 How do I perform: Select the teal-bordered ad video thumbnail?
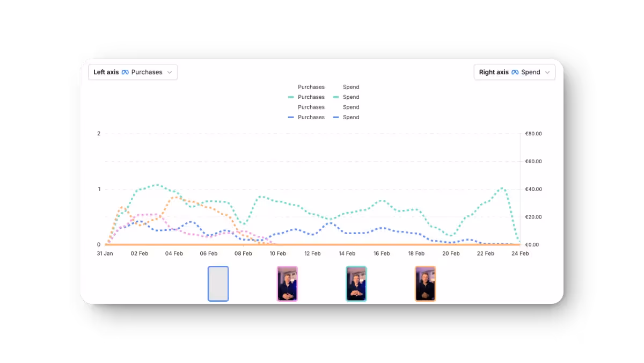click(x=356, y=284)
